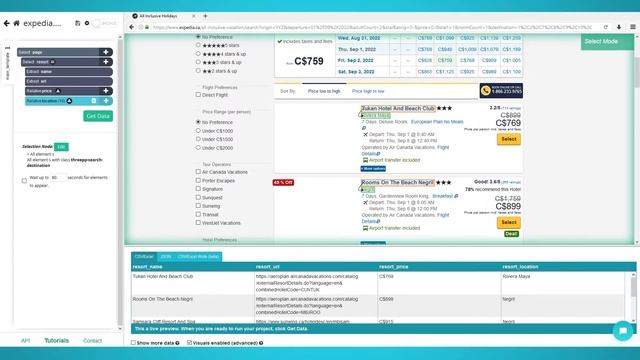Click the Select Mode button
The height and width of the screenshot is (360, 640).
pyautogui.click(x=607, y=42)
